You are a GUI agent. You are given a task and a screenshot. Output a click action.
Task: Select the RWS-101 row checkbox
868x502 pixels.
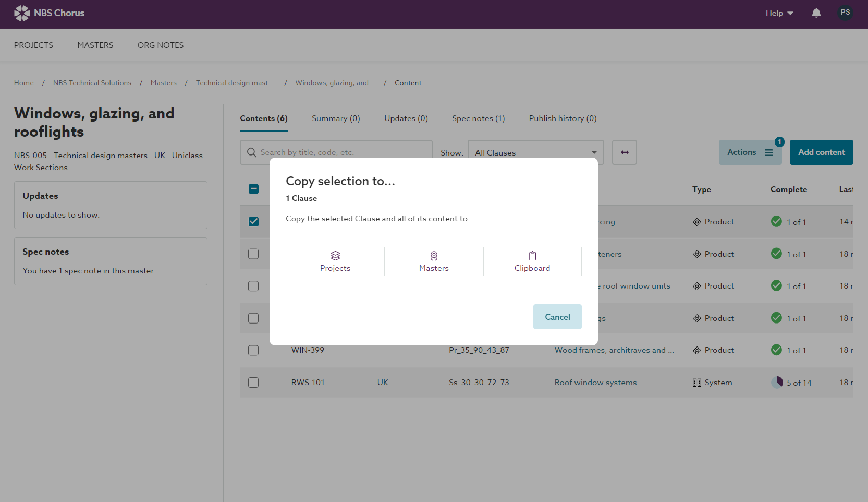coord(253,383)
